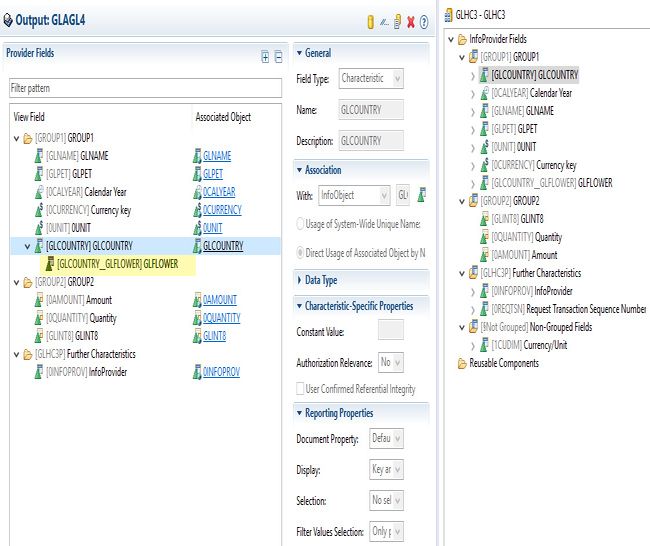Open the 0CALYEAR associated object link
Viewport: 650px width, 546px height.
pyautogui.click(x=219, y=192)
